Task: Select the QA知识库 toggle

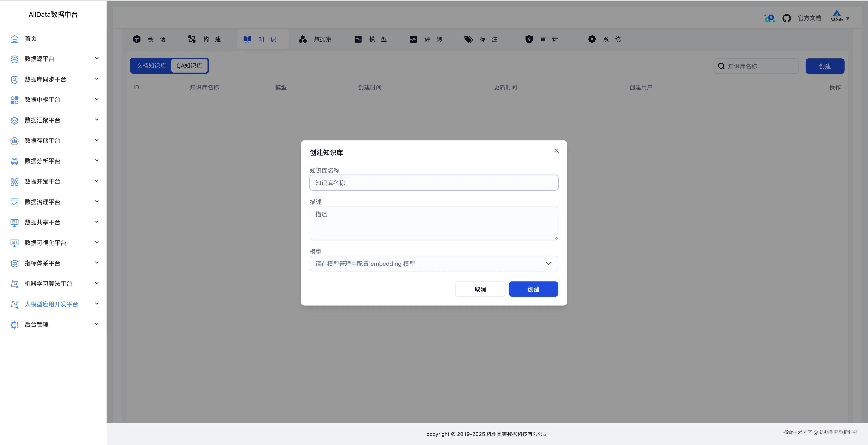Action: 189,66
